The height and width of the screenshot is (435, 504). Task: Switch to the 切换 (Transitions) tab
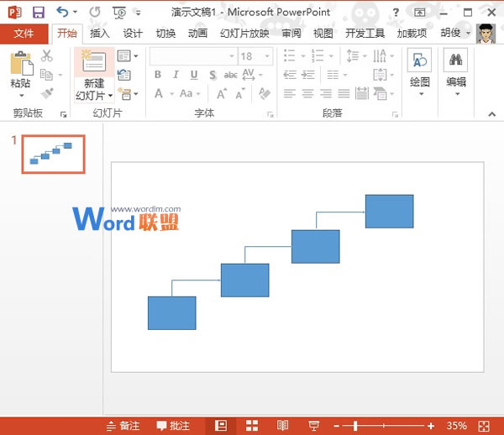point(165,33)
